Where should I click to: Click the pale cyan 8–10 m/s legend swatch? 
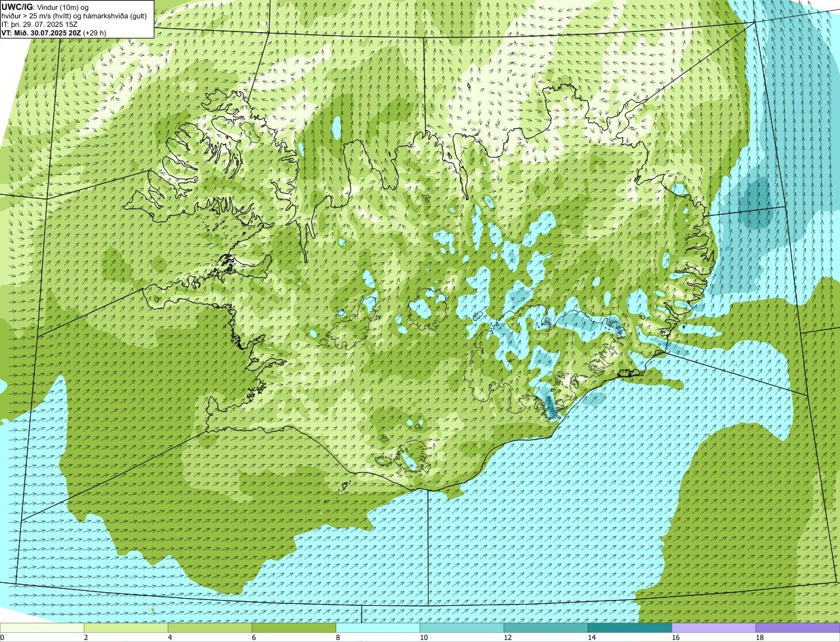[378, 628]
